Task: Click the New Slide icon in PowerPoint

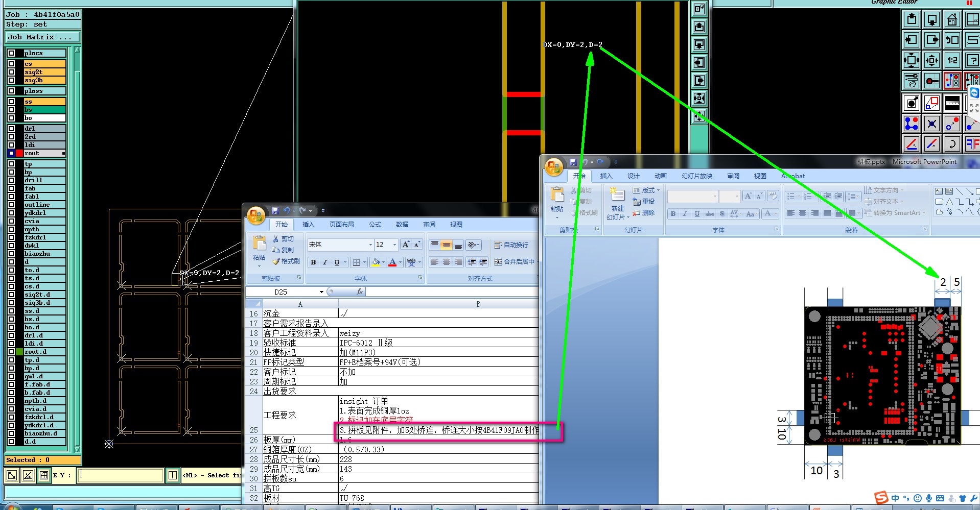Action: [617, 196]
